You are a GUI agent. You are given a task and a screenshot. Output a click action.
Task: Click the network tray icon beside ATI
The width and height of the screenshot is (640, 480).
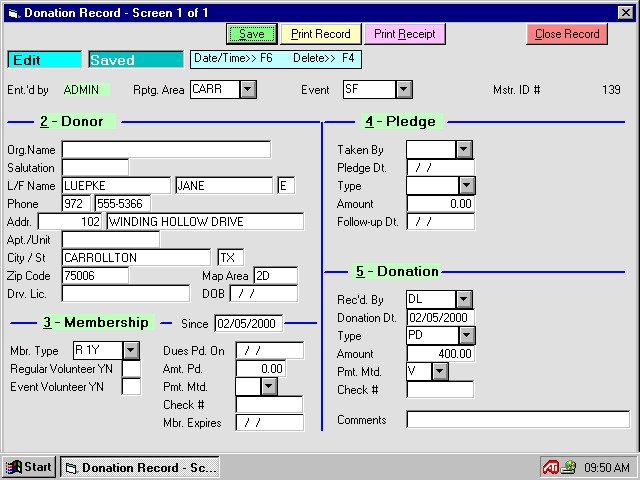coord(568,467)
